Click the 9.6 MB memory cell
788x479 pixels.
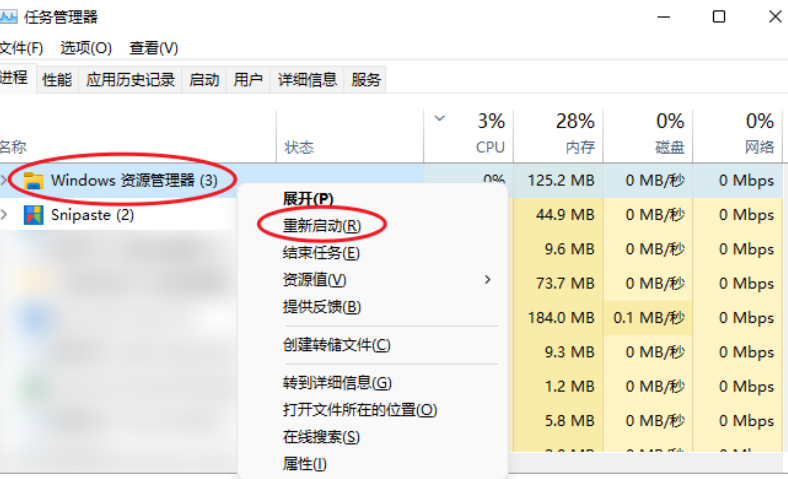[x=558, y=249]
